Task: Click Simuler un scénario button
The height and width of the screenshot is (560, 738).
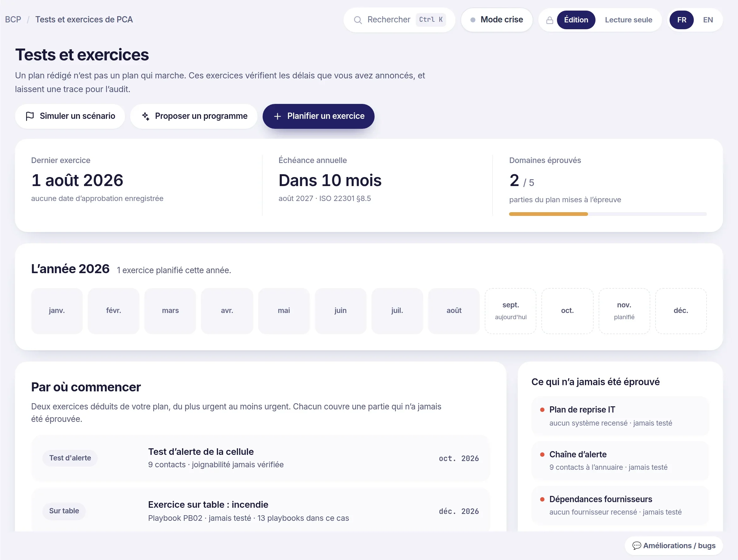Action: [x=70, y=116]
